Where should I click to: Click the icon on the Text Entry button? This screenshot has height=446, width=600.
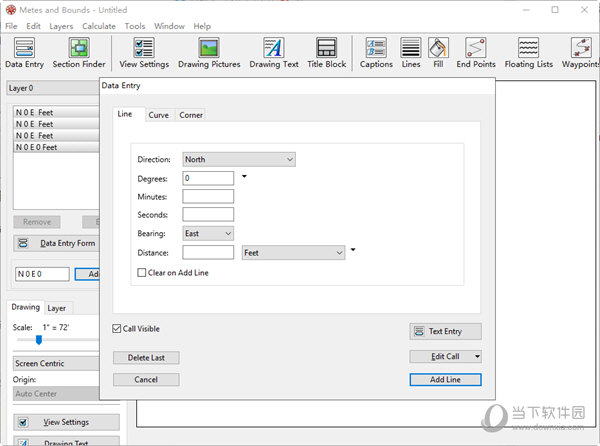tap(419, 331)
